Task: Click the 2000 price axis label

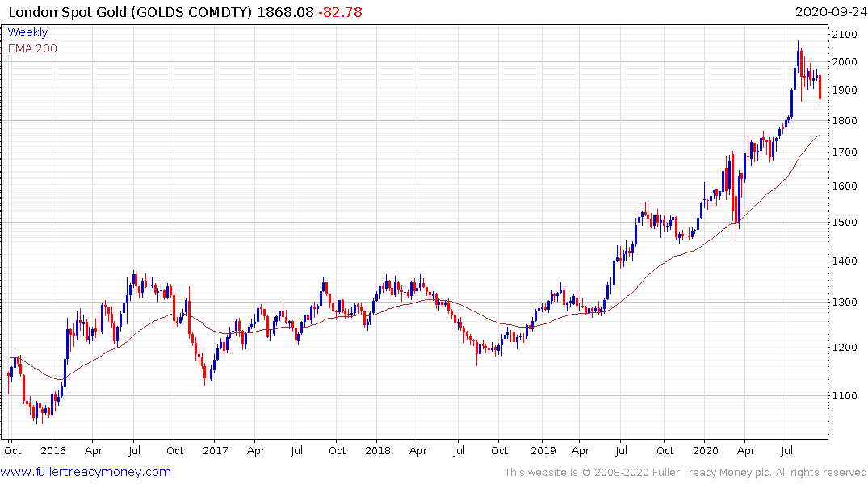Action: coord(845,62)
